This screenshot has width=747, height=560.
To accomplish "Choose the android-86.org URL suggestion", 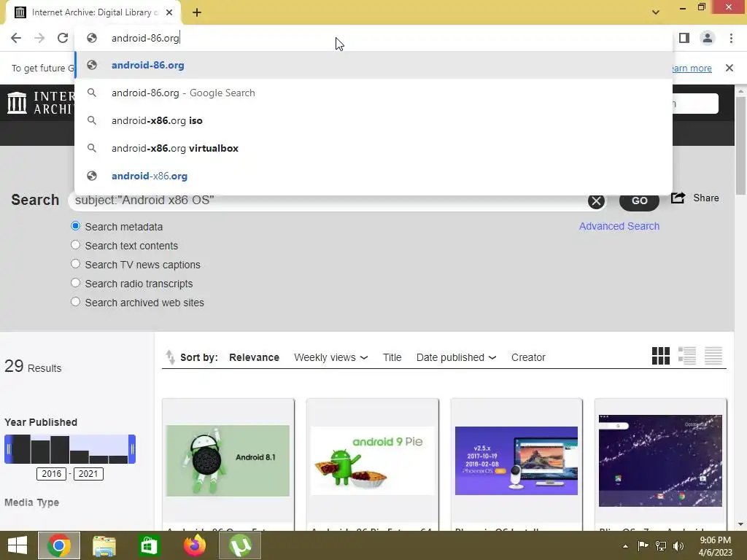I will tap(373, 65).
